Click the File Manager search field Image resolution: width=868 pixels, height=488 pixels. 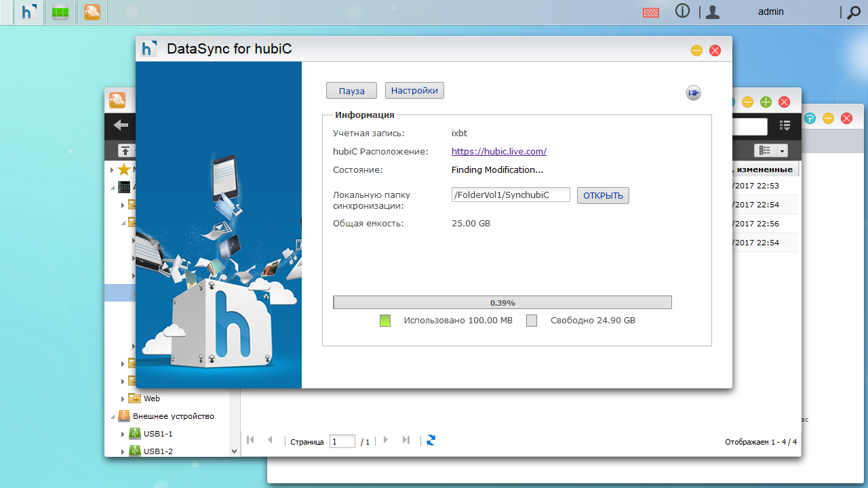(x=750, y=126)
